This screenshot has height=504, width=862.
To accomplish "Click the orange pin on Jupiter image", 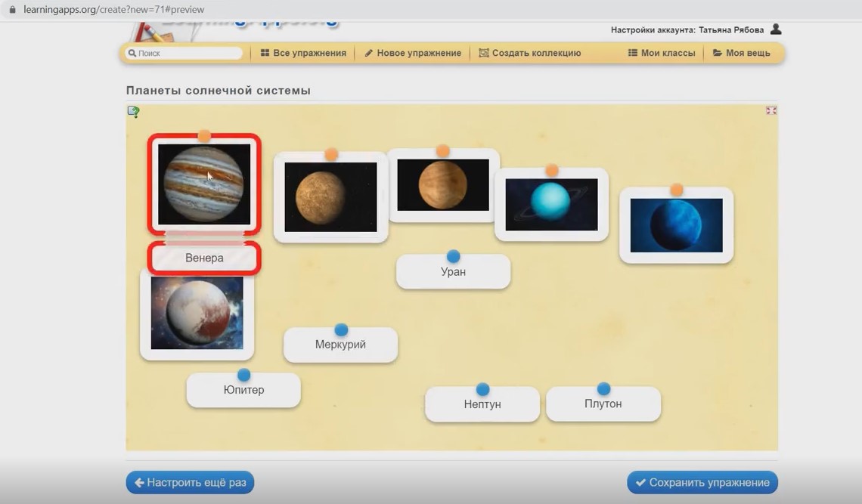I will point(204,136).
